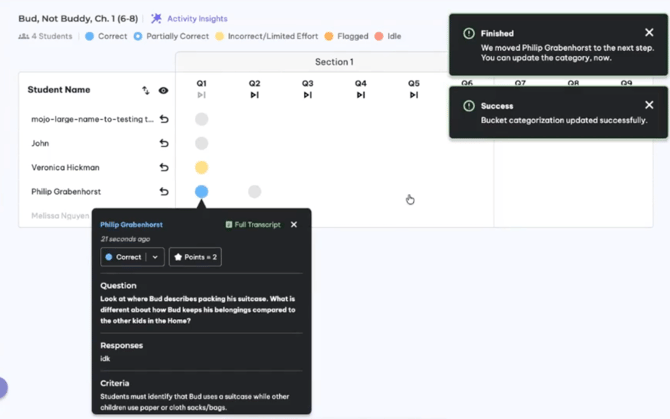Screen dimensions: 670x419
Task: Close the Philip Grabenhorst response popup
Action: [294, 225]
